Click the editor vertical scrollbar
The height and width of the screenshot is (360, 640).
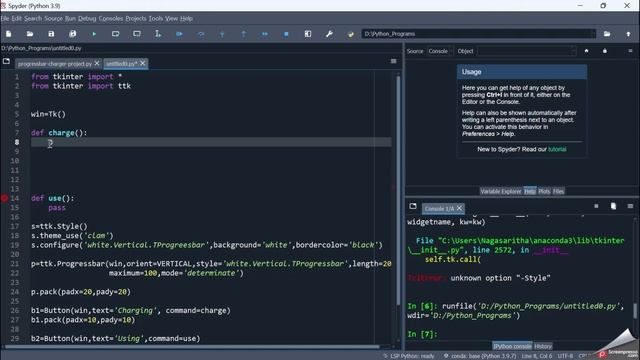click(398, 191)
